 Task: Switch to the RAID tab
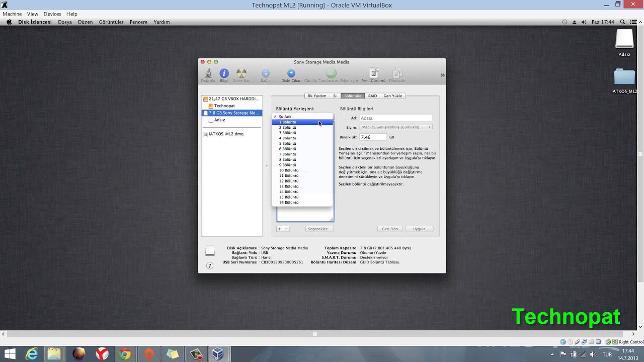(372, 96)
